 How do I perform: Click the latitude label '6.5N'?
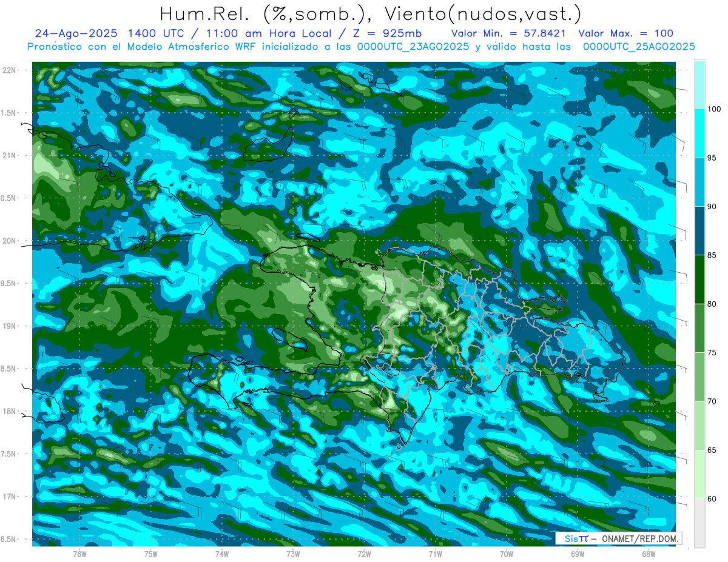pyautogui.click(x=8, y=539)
